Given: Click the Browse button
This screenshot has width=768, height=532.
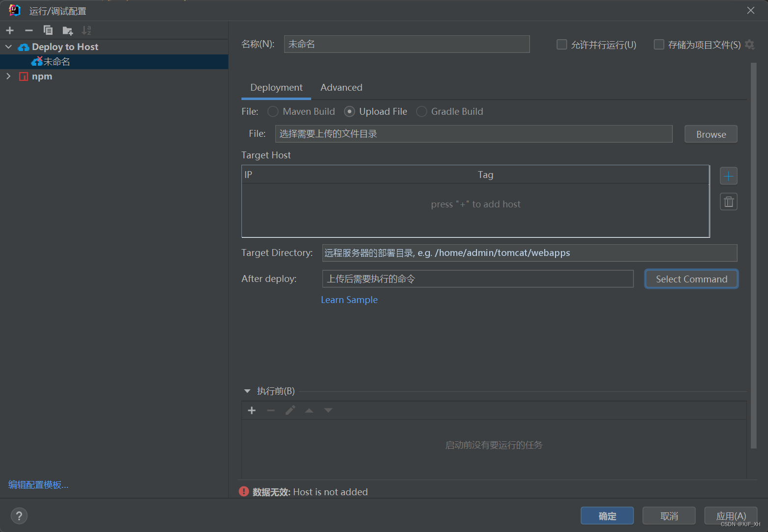Looking at the screenshot, I should pyautogui.click(x=710, y=134).
